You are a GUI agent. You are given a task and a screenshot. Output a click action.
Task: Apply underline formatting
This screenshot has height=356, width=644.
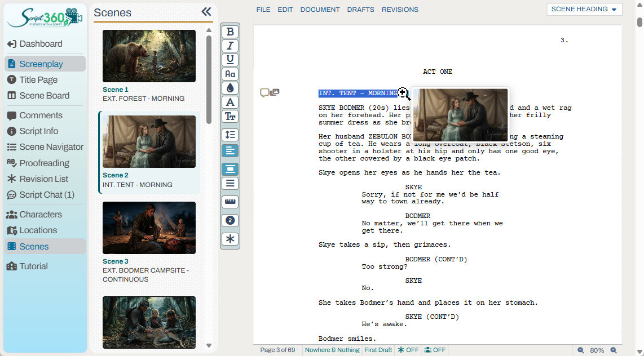[x=230, y=60]
